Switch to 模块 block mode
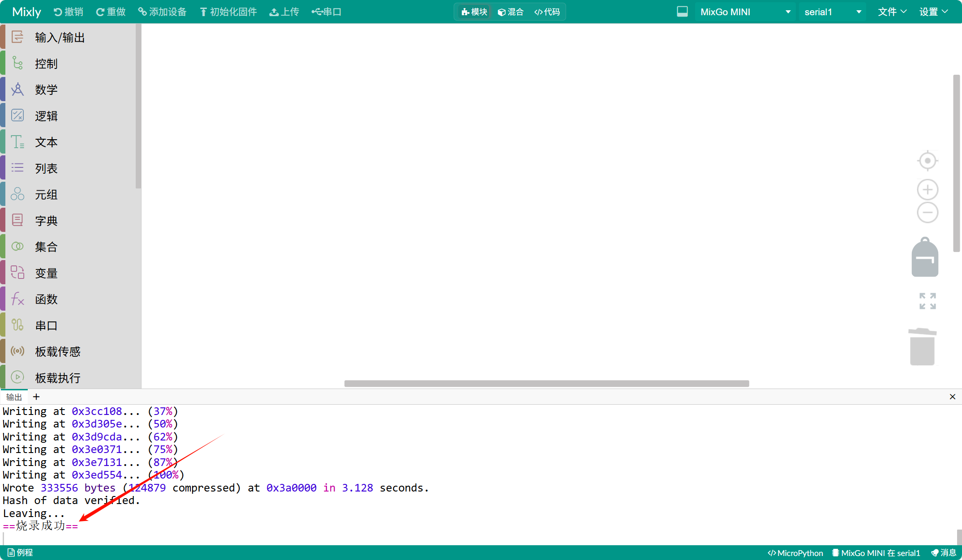Image resolution: width=962 pixels, height=560 pixels. pos(474,12)
